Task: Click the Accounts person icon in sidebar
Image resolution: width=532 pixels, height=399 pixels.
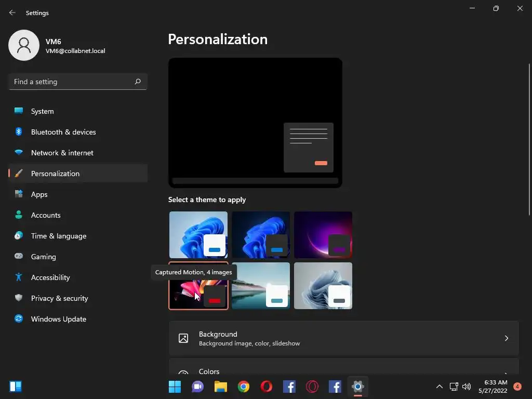Action: (19, 215)
